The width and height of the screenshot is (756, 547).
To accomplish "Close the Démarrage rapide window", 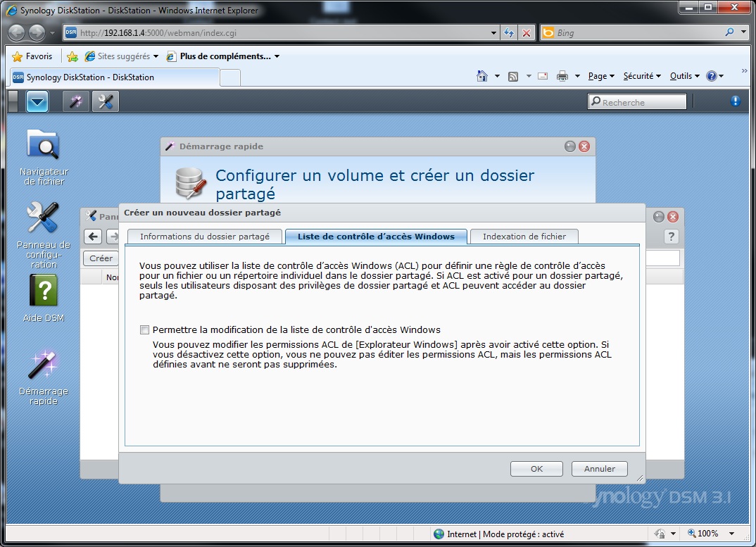I will [584, 146].
